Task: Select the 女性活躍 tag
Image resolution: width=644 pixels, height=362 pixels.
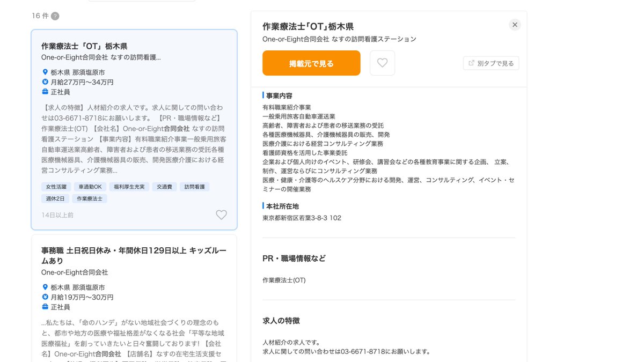Action: [56, 187]
